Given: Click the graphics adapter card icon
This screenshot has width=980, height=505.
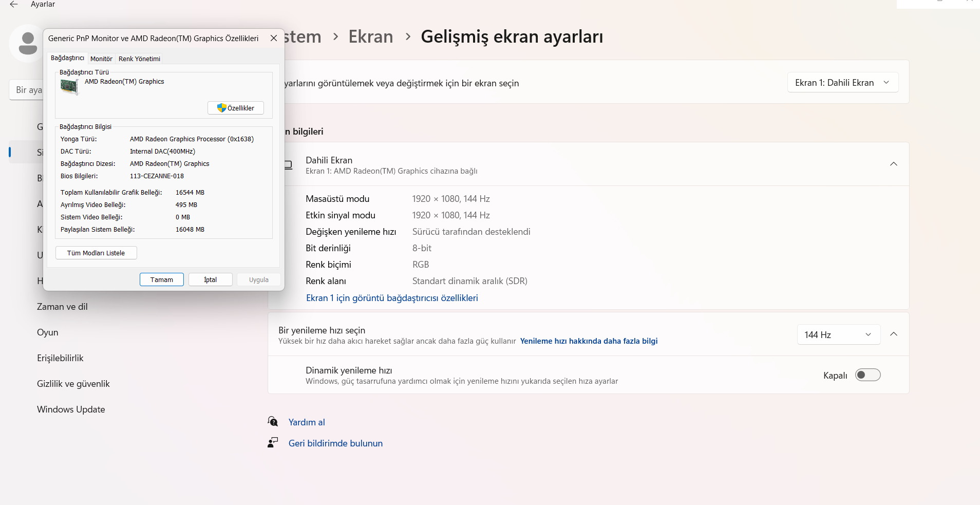Looking at the screenshot, I should [69, 87].
